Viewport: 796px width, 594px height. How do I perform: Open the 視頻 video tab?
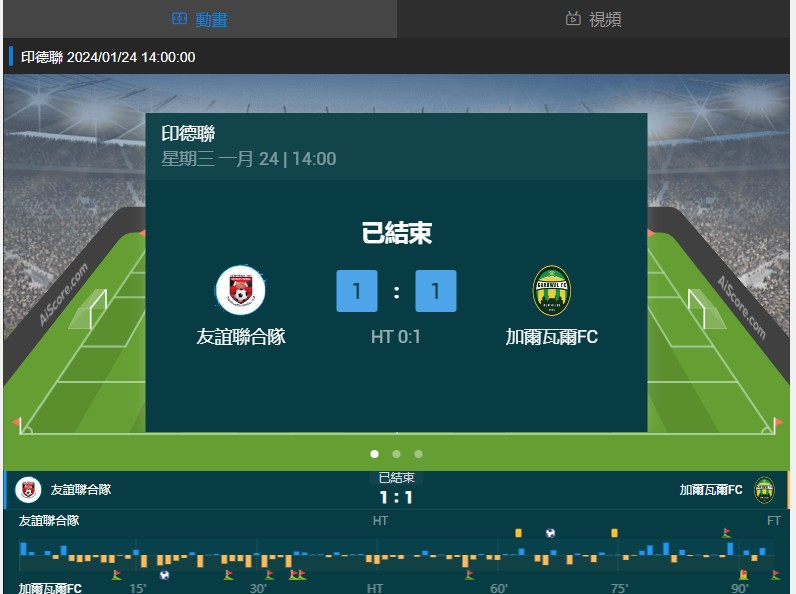(593, 19)
